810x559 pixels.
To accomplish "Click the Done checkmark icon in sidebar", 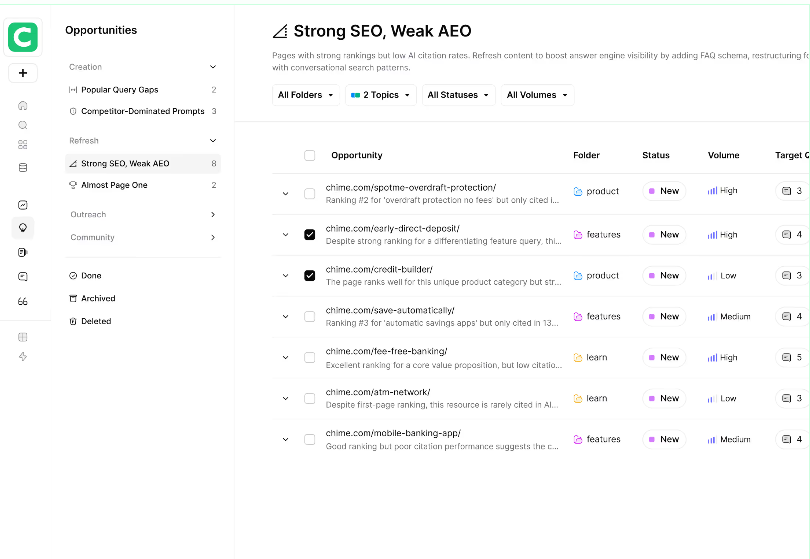I will coord(73,276).
